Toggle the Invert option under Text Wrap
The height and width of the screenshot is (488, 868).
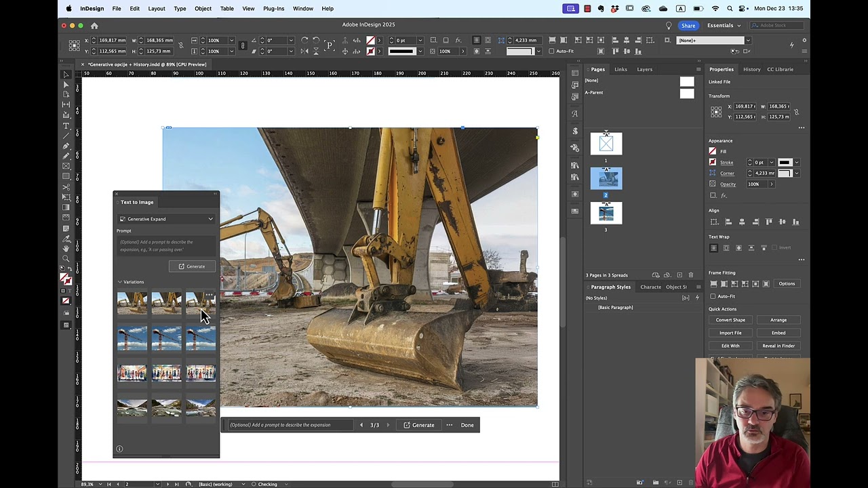pos(774,248)
